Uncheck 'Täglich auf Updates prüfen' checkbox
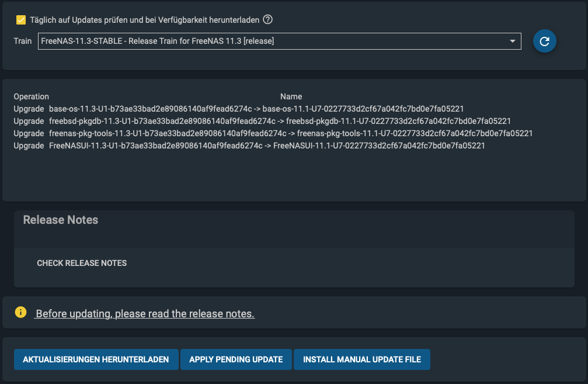Screen dimensions: 588x384 click(x=21, y=20)
